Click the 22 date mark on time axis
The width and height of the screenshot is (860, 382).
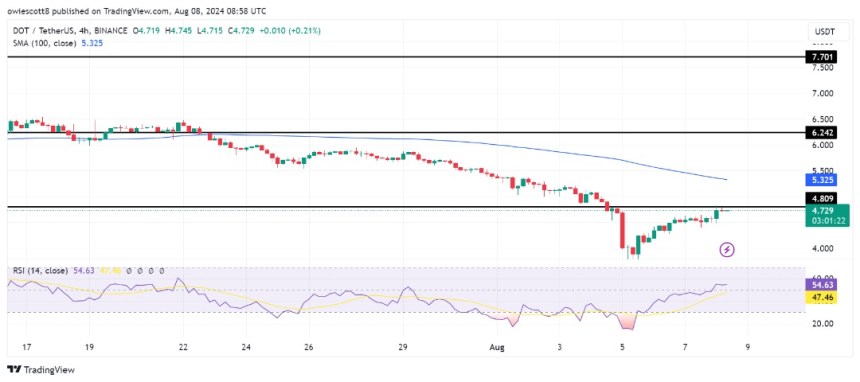point(183,347)
